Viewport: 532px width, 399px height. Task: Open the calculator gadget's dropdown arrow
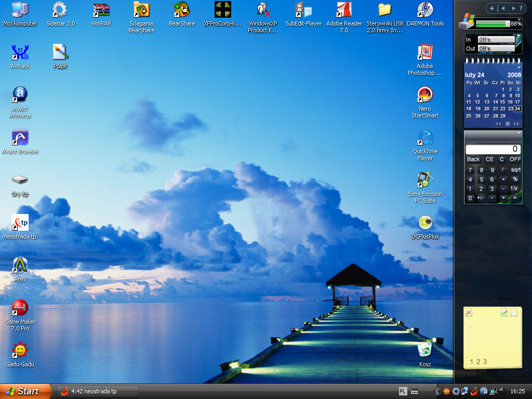point(518,134)
